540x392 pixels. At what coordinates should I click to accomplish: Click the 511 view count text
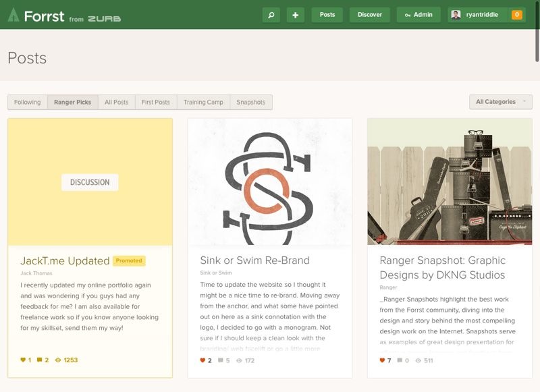coord(429,361)
